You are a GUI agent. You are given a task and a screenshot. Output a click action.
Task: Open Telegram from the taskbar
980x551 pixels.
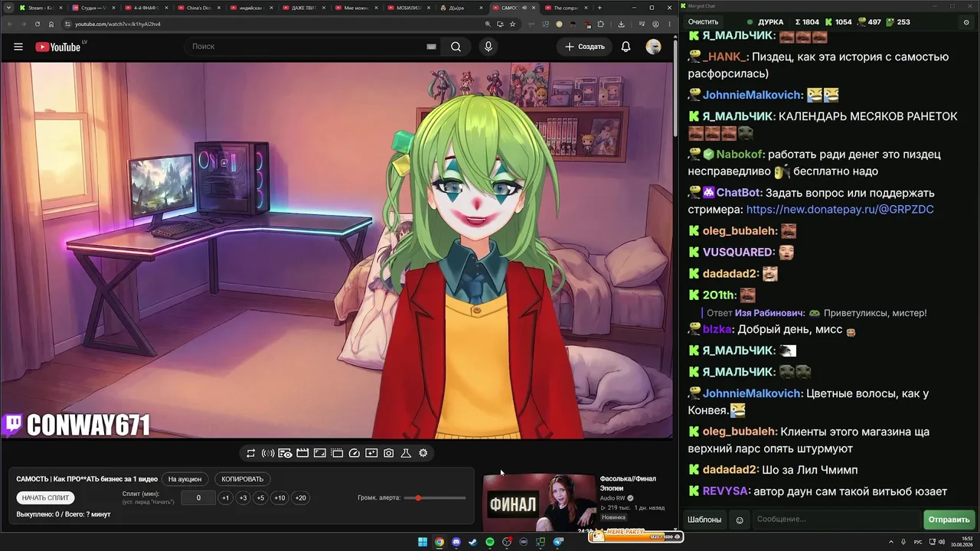coord(558,542)
